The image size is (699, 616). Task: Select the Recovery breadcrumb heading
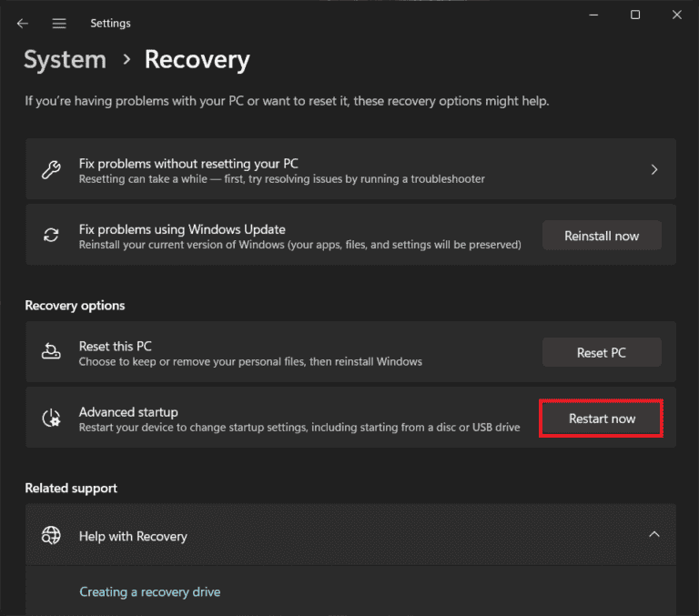click(197, 60)
